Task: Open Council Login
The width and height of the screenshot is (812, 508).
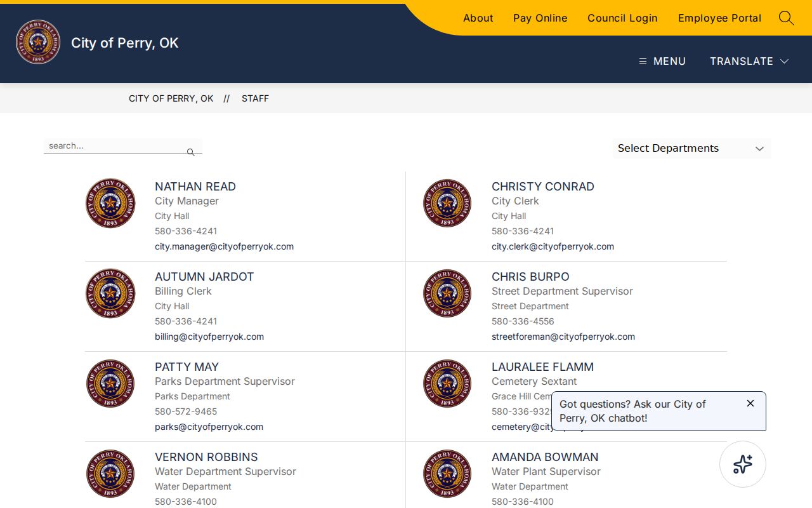Action: tap(622, 18)
